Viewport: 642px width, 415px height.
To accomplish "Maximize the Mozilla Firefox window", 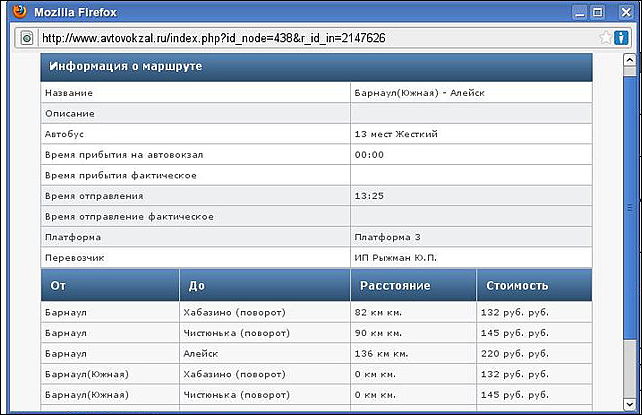I will point(599,12).
